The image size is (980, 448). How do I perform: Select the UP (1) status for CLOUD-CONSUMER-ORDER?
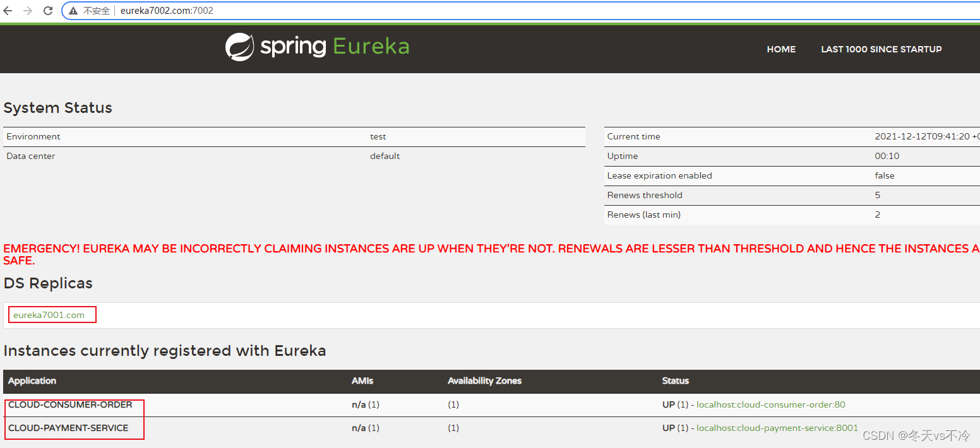[675, 404]
